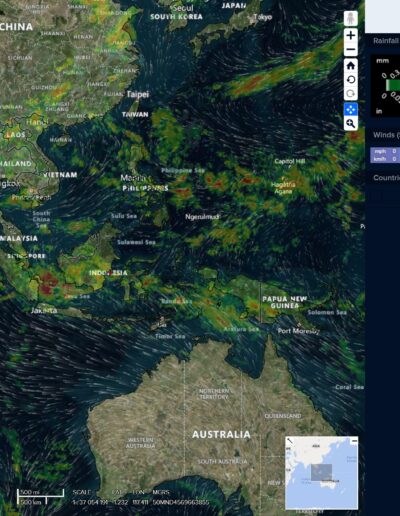Open the Rainfall legend section
This screenshot has height=516, width=400.
[386, 41]
